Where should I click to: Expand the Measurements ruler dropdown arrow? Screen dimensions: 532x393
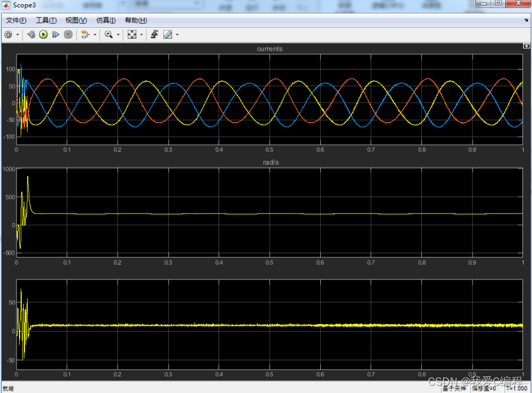coord(177,35)
